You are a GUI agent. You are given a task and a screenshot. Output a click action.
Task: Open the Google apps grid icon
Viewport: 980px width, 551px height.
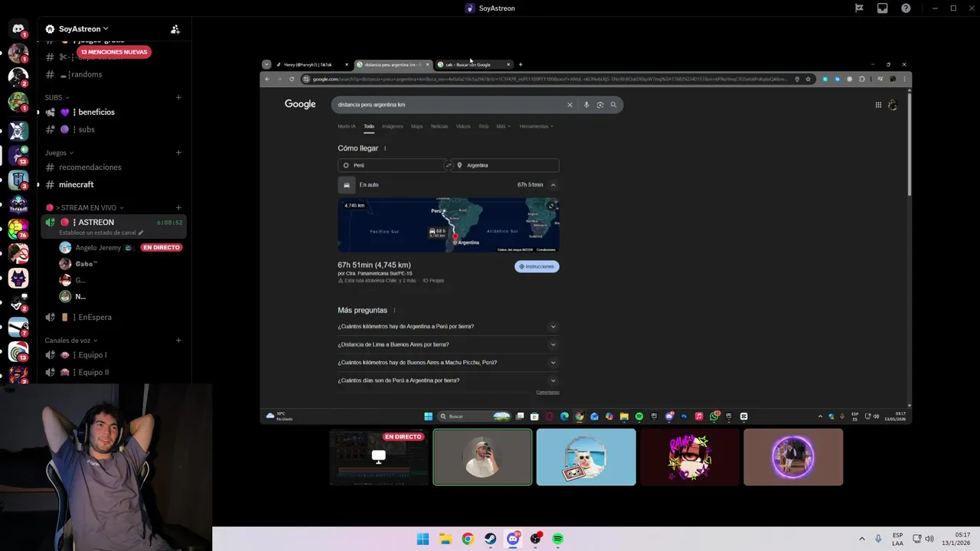(x=878, y=105)
